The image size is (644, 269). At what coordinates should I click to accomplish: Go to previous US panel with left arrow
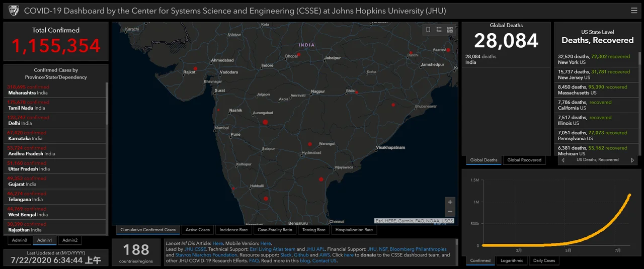click(x=562, y=160)
